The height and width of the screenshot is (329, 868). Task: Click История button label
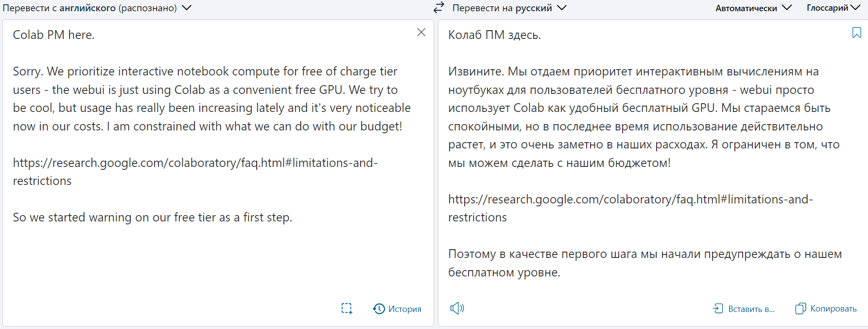tap(405, 309)
